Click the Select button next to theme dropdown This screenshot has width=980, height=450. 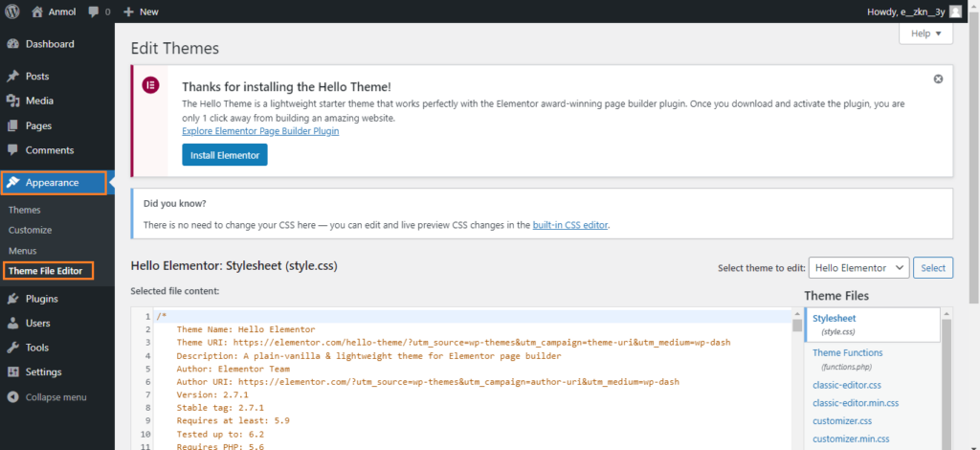coord(933,267)
